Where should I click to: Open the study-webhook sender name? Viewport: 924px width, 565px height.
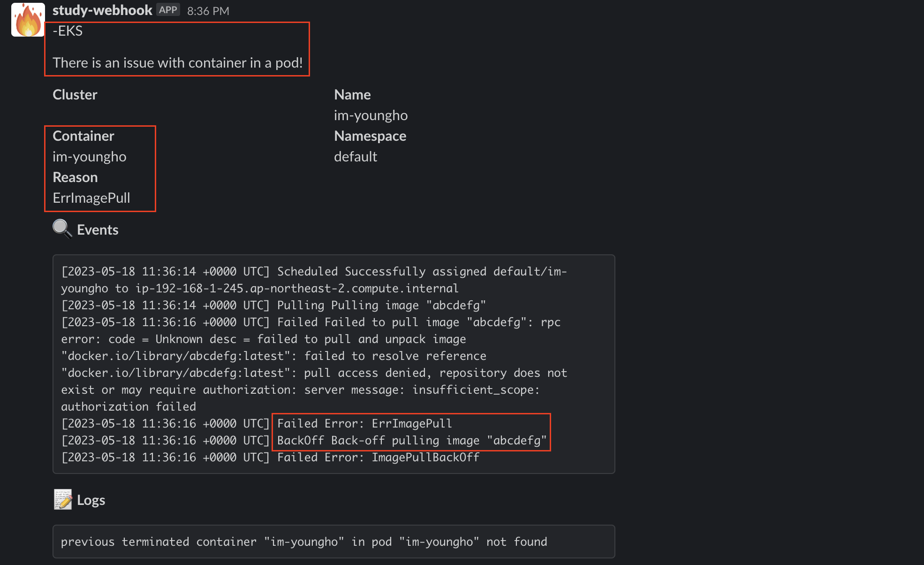pyautogui.click(x=102, y=10)
